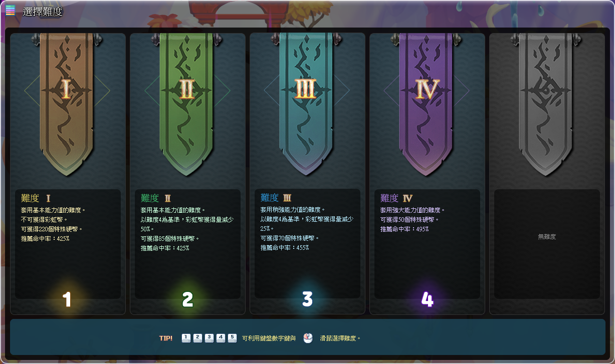Open the 難度 IV description panel
Viewport: 615px width, 364px height.
(427, 244)
